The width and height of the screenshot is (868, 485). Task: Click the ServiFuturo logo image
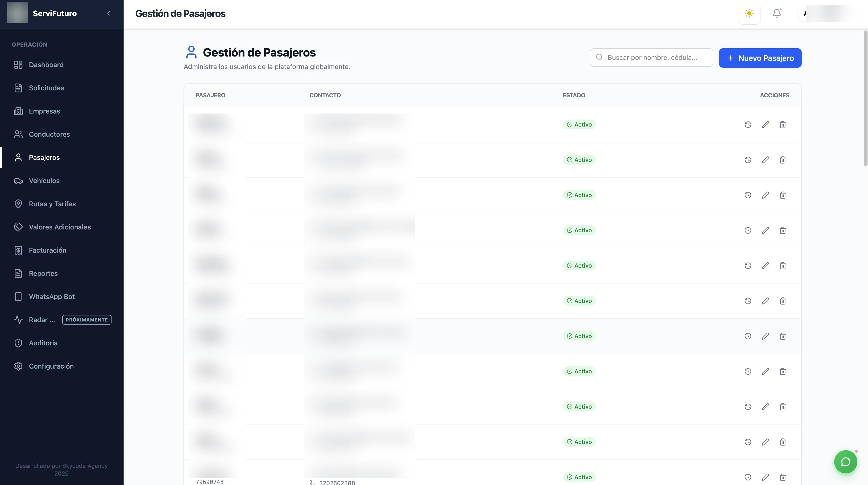tap(18, 13)
